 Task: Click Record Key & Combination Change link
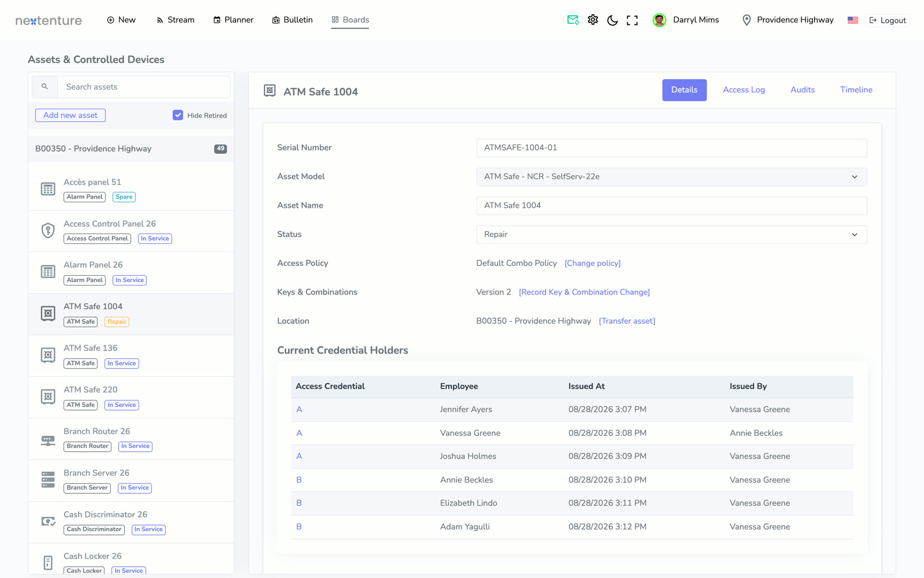click(584, 292)
